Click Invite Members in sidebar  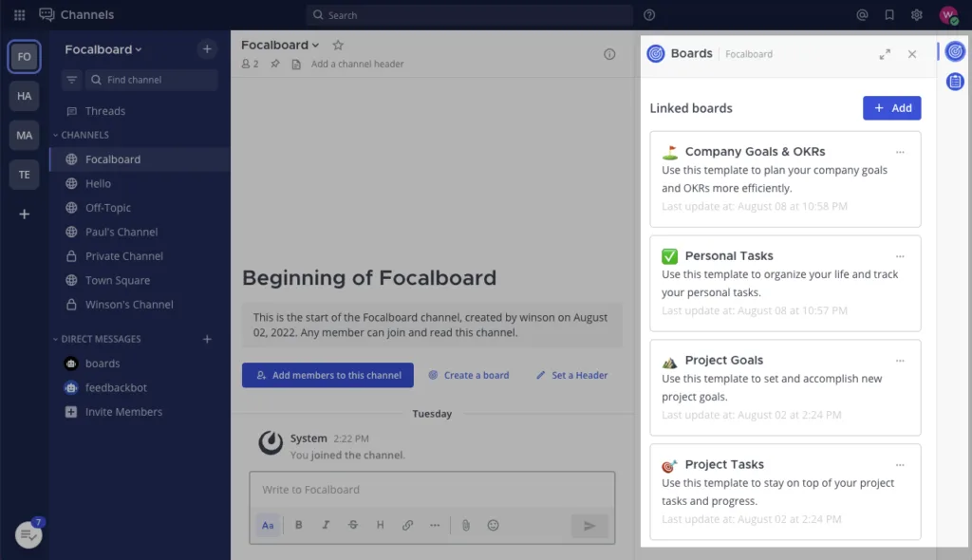140,412
